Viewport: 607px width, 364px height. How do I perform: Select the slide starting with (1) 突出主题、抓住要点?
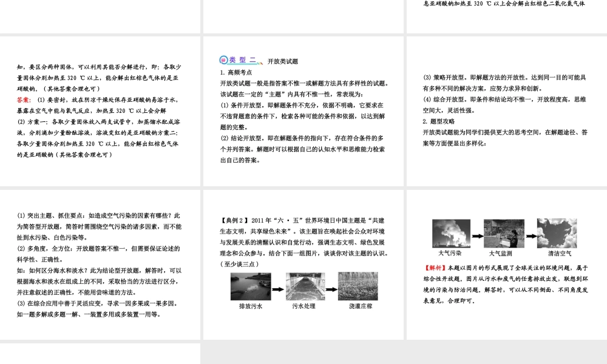point(100,265)
